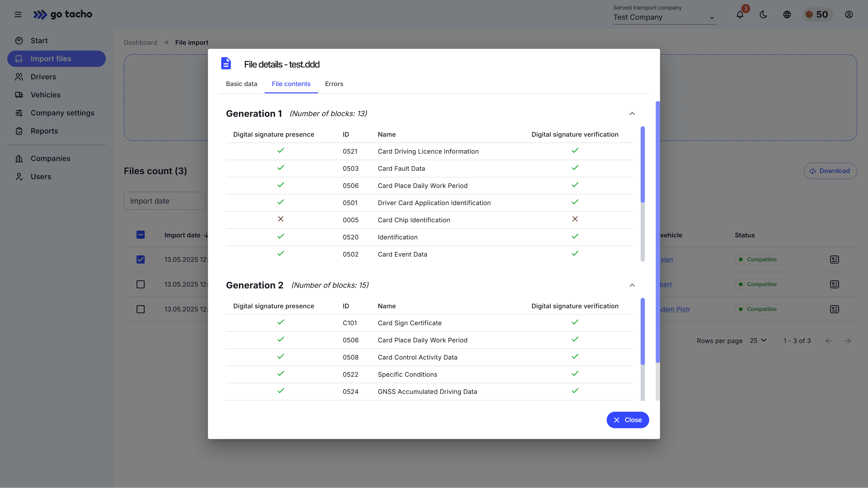868x488 pixels.
Task: Open the slan driver link
Action: pos(667,259)
